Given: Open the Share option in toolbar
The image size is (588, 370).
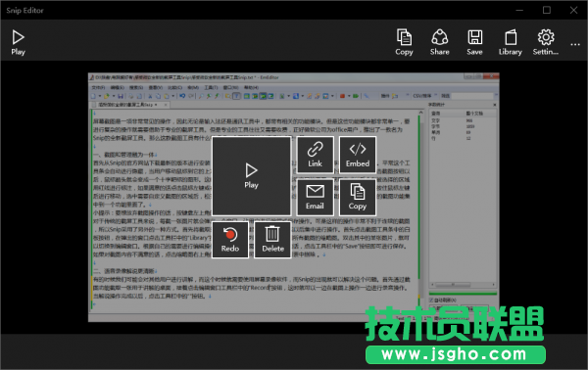Looking at the screenshot, I should [x=439, y=42].
